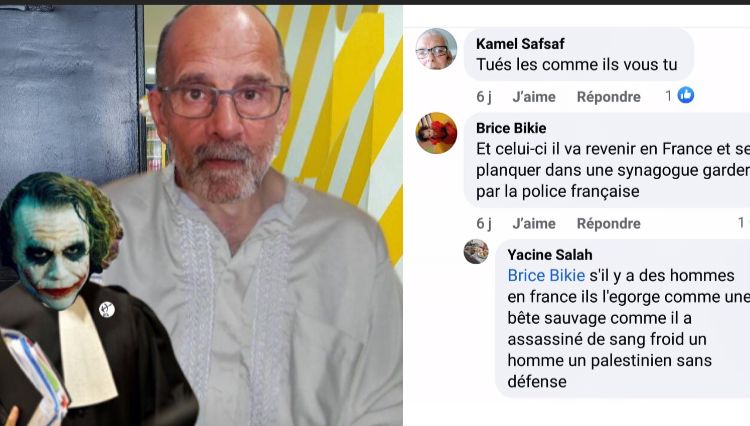
Task: Open the bold Brice Bikie commenter name
Action: (x=511, y=128)
